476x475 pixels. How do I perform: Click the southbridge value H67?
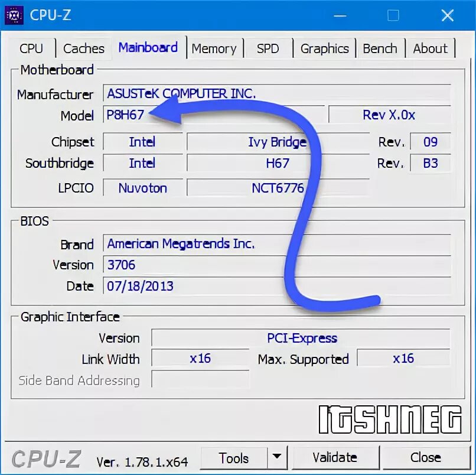278,163
